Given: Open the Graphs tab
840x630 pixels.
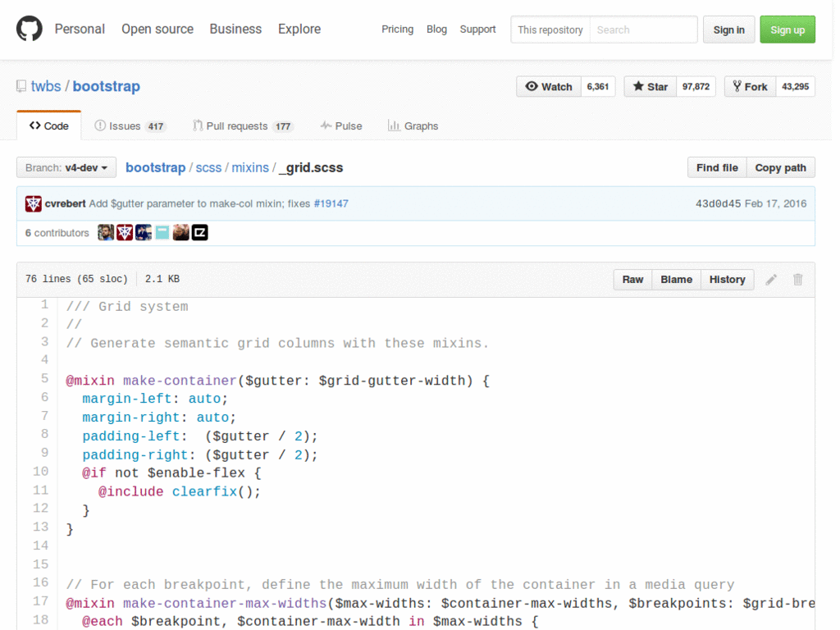Looking at the screenshot, I should point(413,126).
